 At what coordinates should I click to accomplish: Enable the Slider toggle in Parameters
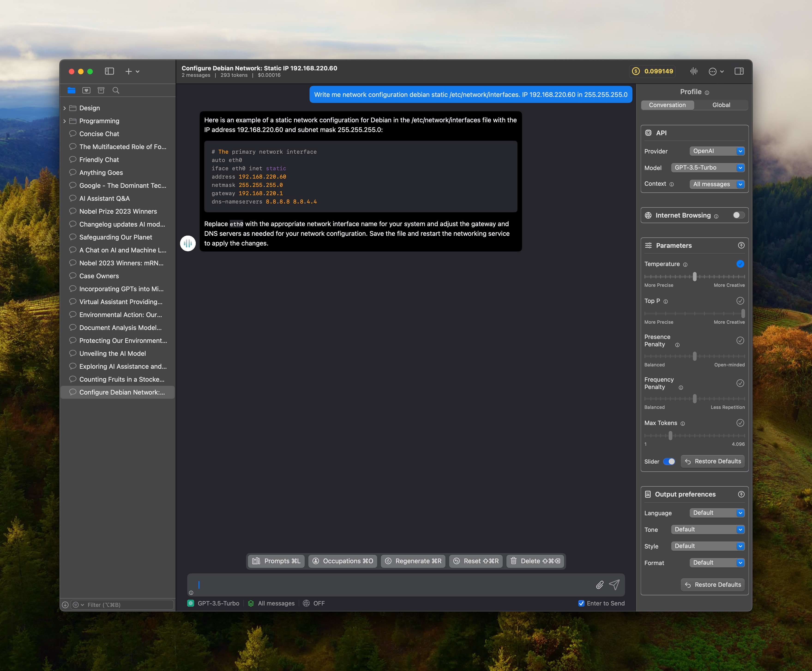[669, 461]
